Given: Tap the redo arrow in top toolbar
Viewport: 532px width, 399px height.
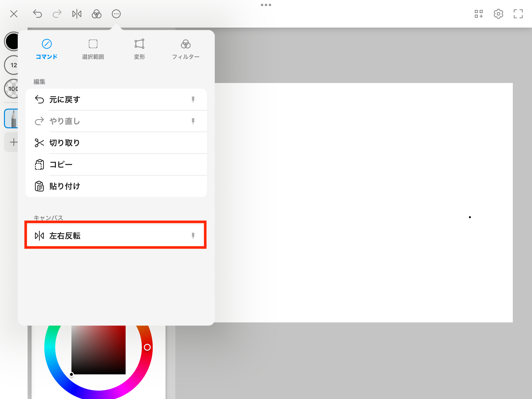Looking at the screenshot, I should (x=57, y=14).
